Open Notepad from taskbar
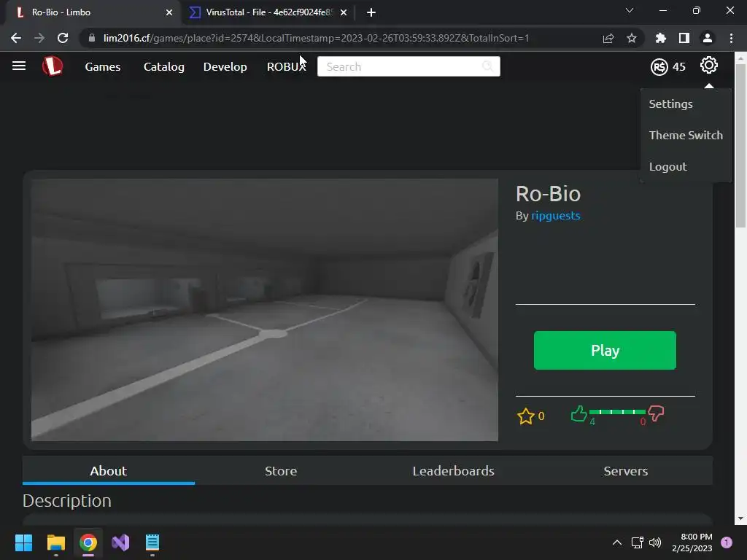This screenshot has height=560, width=747. pyautogui.click(x=152, y=542)
